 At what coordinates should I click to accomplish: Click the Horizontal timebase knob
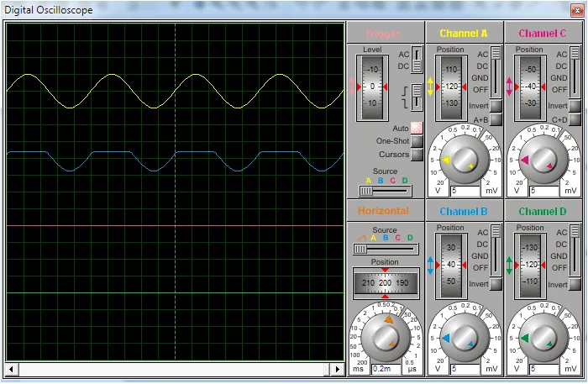point(386,339)
